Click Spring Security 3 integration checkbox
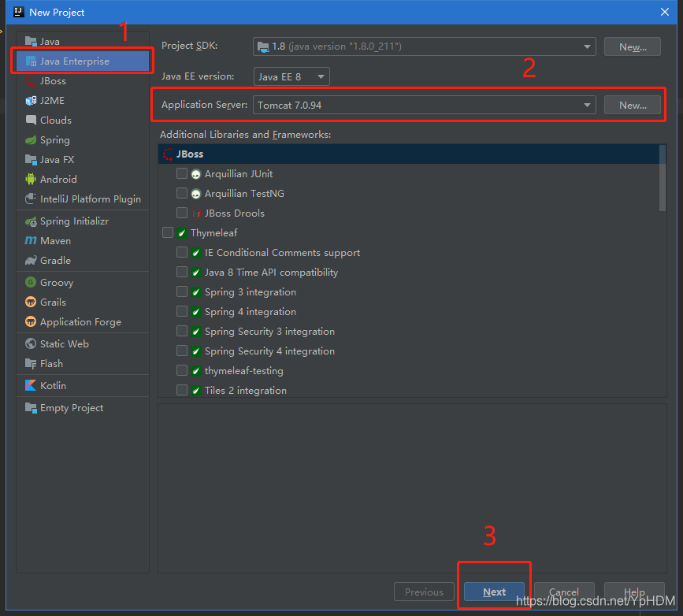The image size is (683, 616). pos(182,331)
